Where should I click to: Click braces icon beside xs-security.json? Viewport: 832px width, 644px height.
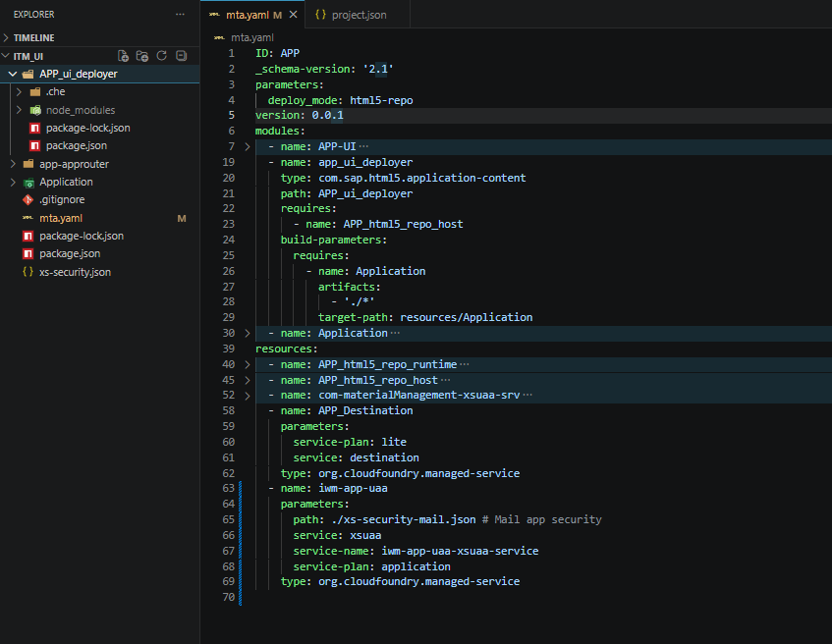tap(28, 272)
